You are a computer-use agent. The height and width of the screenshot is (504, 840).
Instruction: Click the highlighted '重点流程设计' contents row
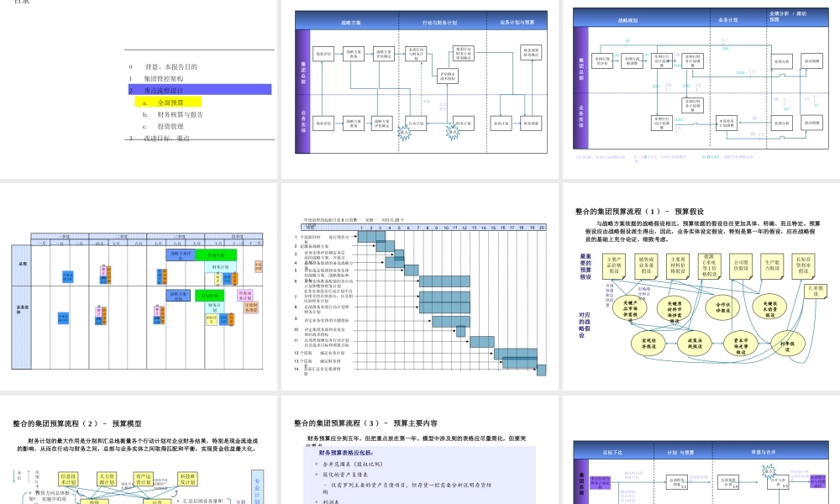click(200, 90)
